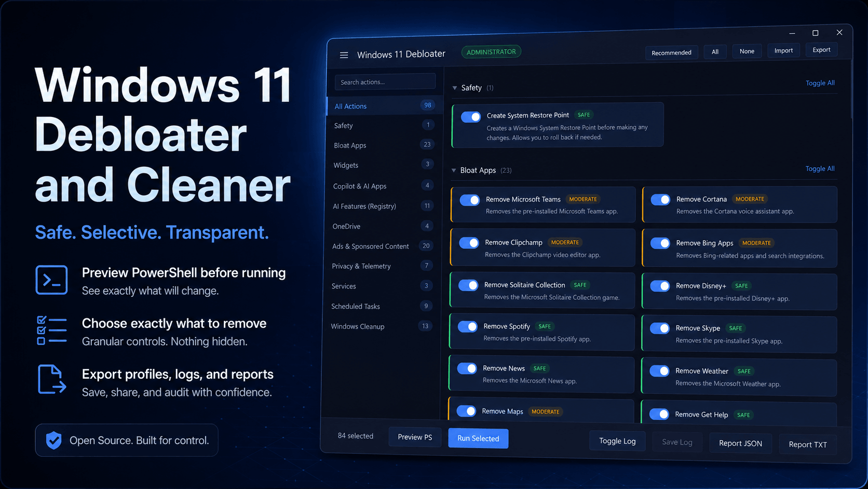Switch off Remove Get Help
This screenshot has width=868, height=489.
(659, 414)
